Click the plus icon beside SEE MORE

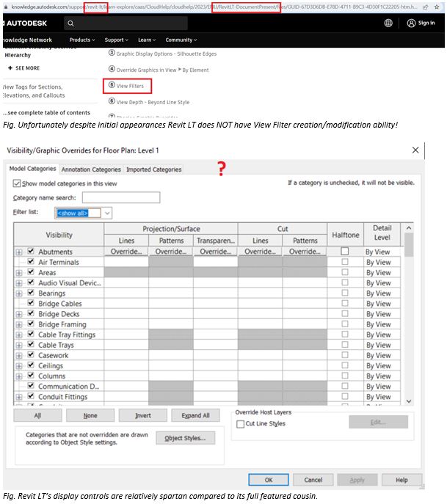tap(10, 68)
